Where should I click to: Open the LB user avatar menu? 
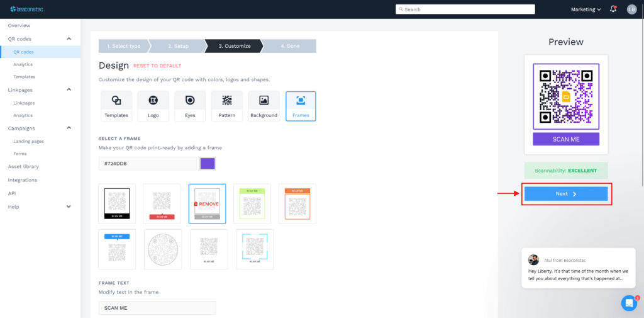pos(631,9)
